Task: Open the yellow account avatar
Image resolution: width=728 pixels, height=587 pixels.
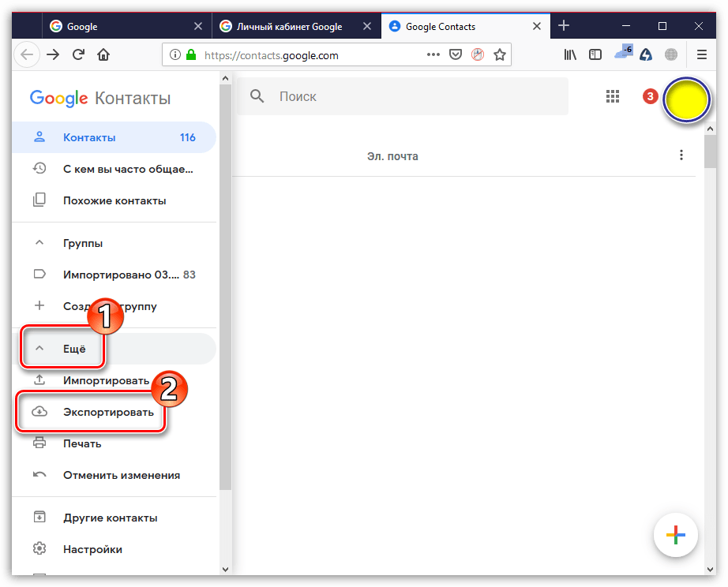Action: [686, 99]
